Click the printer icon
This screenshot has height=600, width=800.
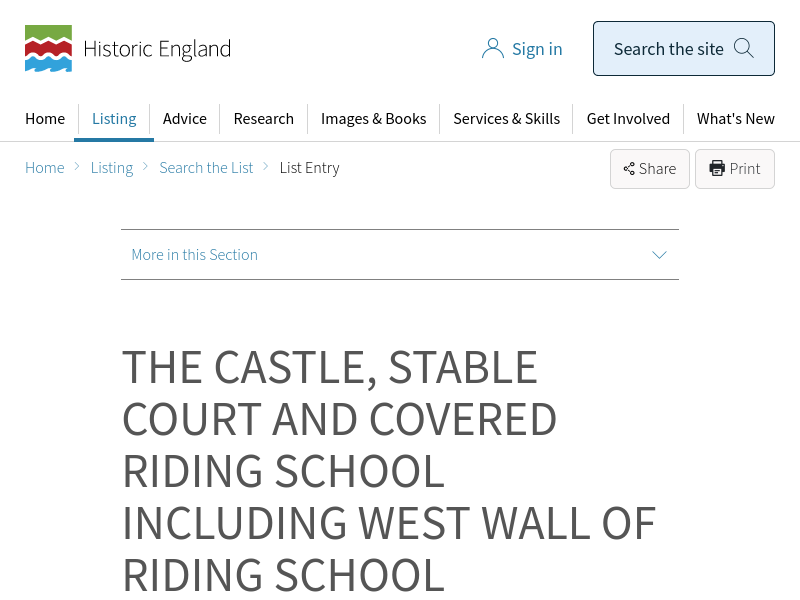[x=717, y=168]
